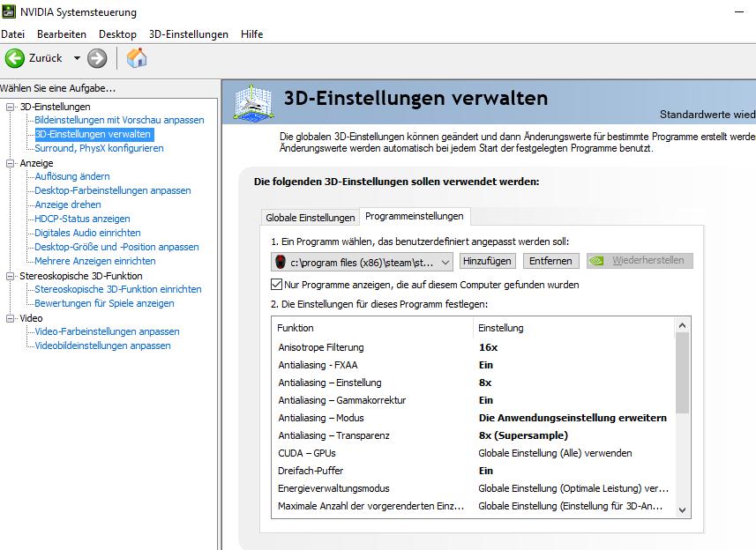Image resolution: width=756 pixels, height=550 pixels.
Task: Click the 3D-Einstellungen verwalten header graphic
Action: pyautogui.click(x=253, y=101)
